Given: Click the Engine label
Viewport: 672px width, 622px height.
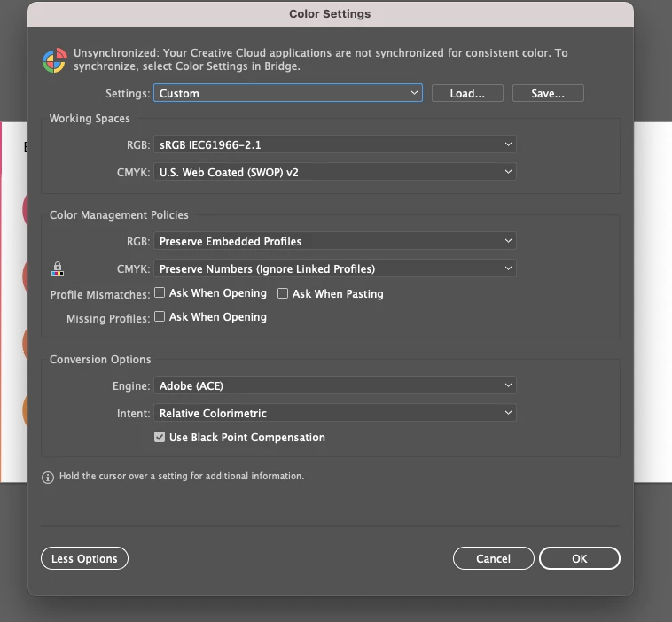Looking at the screenshot, I should click(131, 385).
